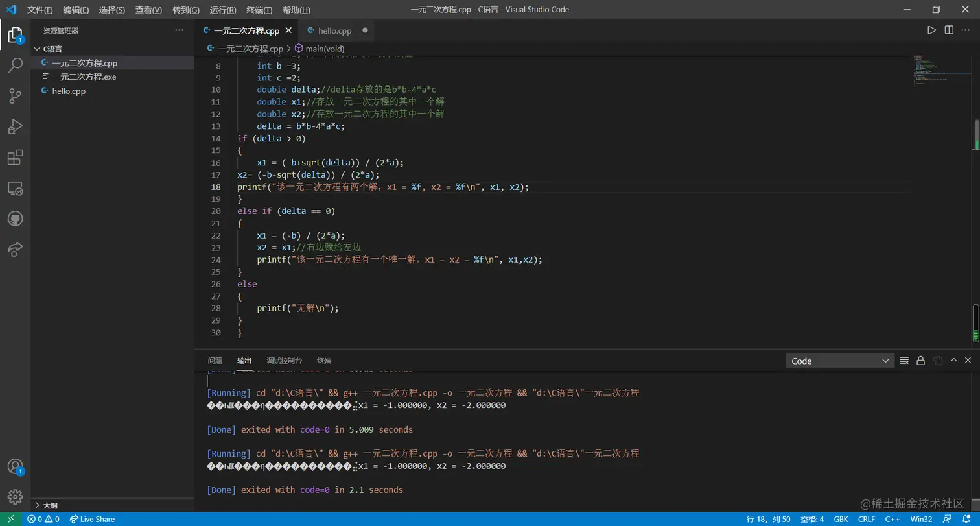This screenshot has width=980, height=526.
Task: Open the 帮助(H) menu
Action: point(297,10)
